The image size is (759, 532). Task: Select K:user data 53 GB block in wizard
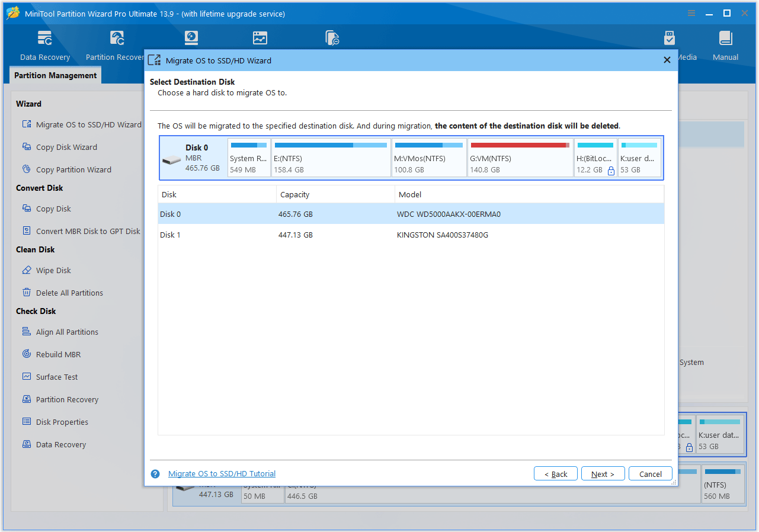coord(639,158)
